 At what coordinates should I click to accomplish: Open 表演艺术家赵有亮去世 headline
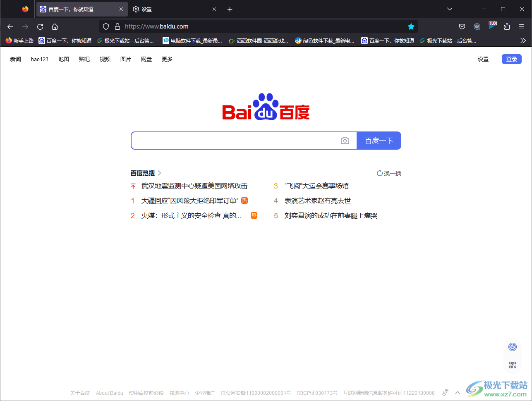tap(318, 201)
